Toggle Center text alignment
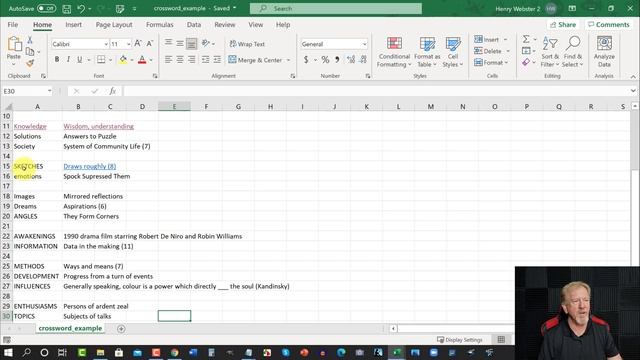The image size is (640, 360). pos(180,60)
